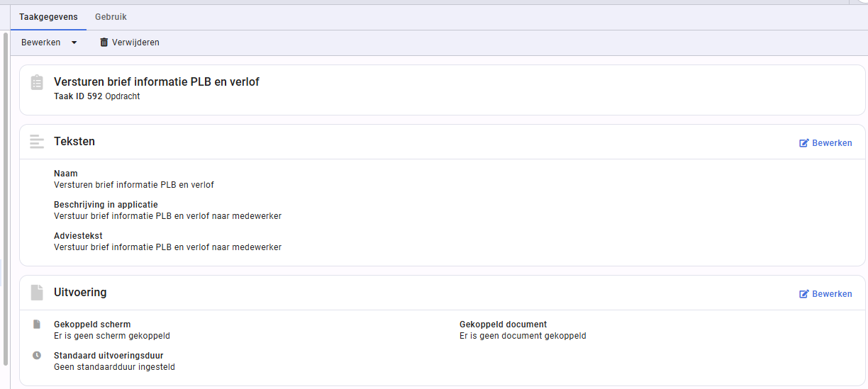
Task: Click the document icon beside Uitvoering heading
Action: [37, 293]
